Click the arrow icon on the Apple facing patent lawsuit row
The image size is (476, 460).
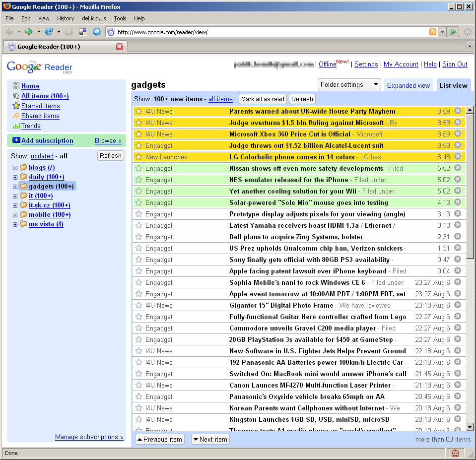[458, 270]
